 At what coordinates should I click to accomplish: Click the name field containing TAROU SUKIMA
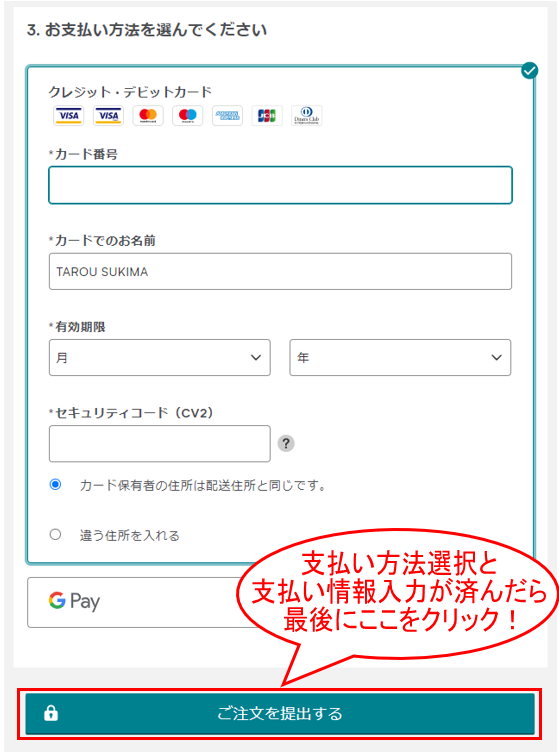[280, 272]
